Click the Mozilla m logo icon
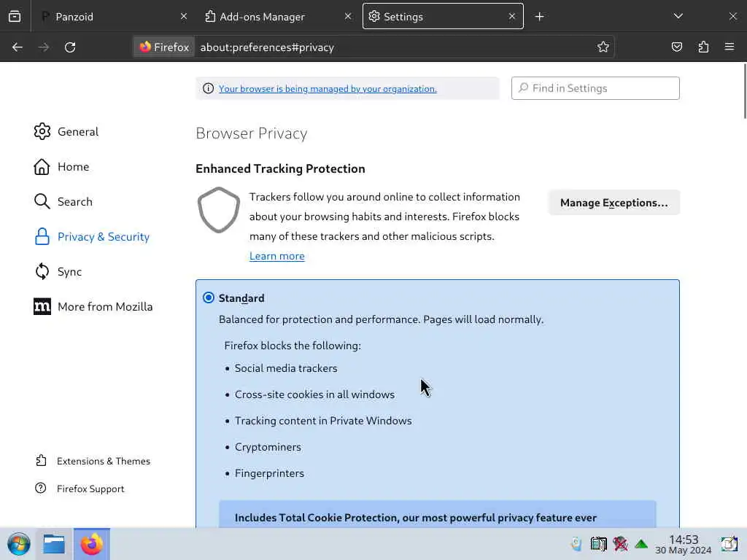 click(x=42, y=307)
